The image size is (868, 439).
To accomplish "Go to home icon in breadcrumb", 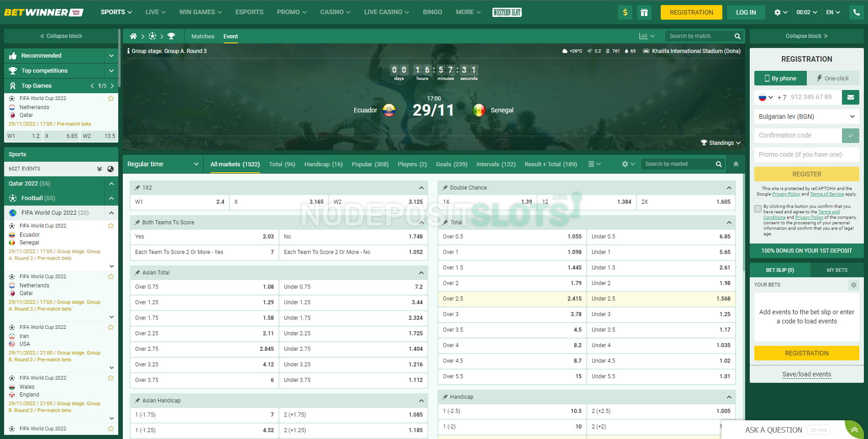I will tap(133, 36).
